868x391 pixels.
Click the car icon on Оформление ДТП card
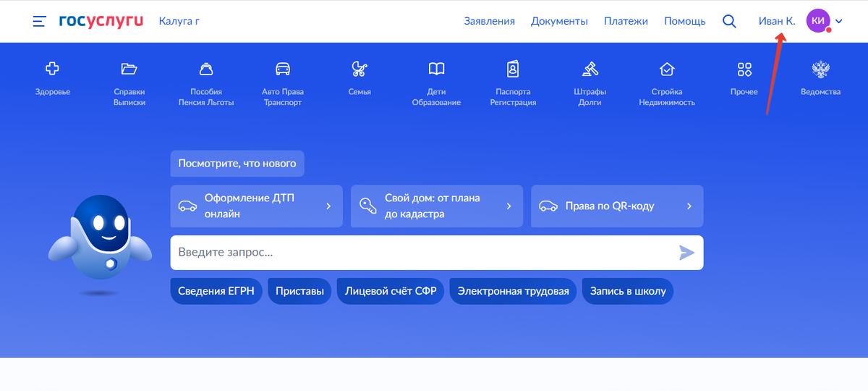coord(187,206)
